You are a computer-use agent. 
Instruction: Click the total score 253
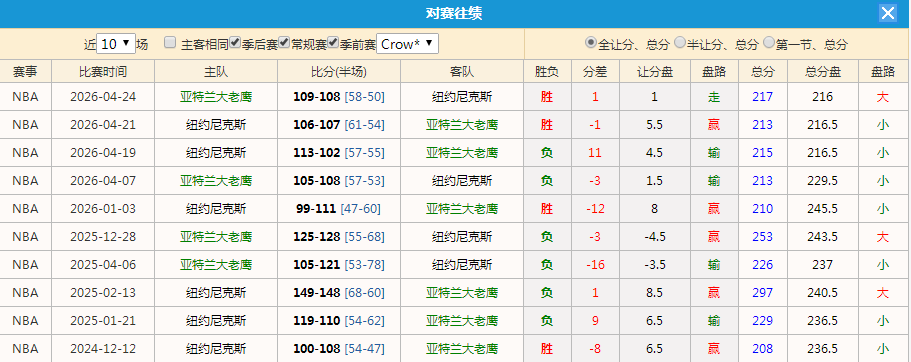click(763, 236)
